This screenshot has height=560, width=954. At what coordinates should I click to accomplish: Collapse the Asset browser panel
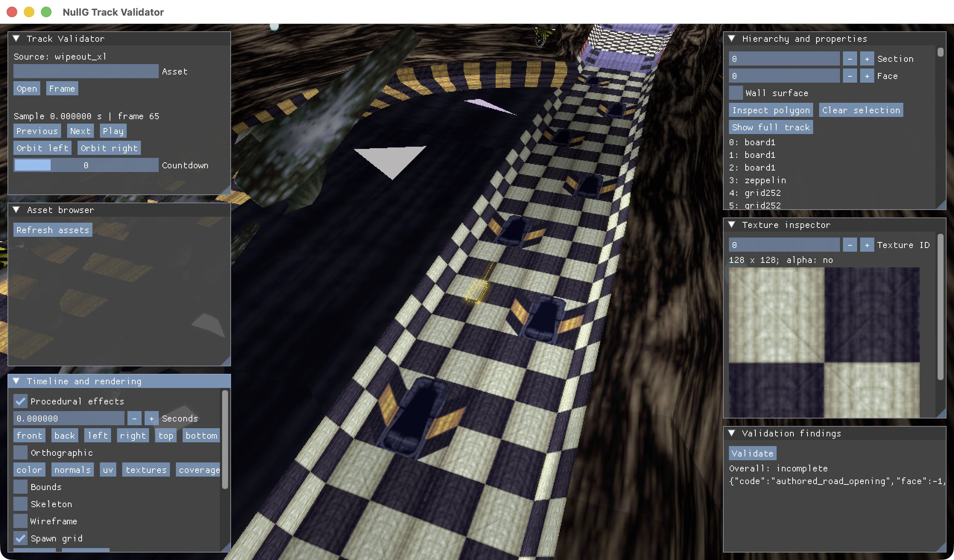[16, 210]
